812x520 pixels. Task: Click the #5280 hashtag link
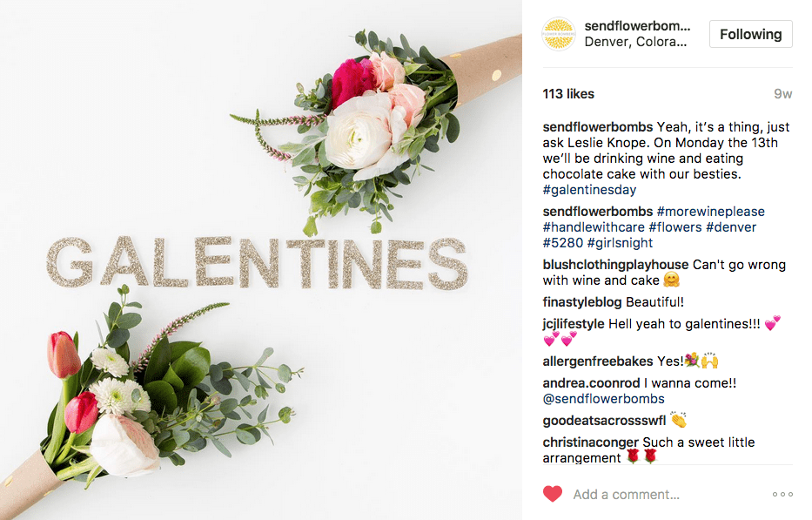point(562,243)
